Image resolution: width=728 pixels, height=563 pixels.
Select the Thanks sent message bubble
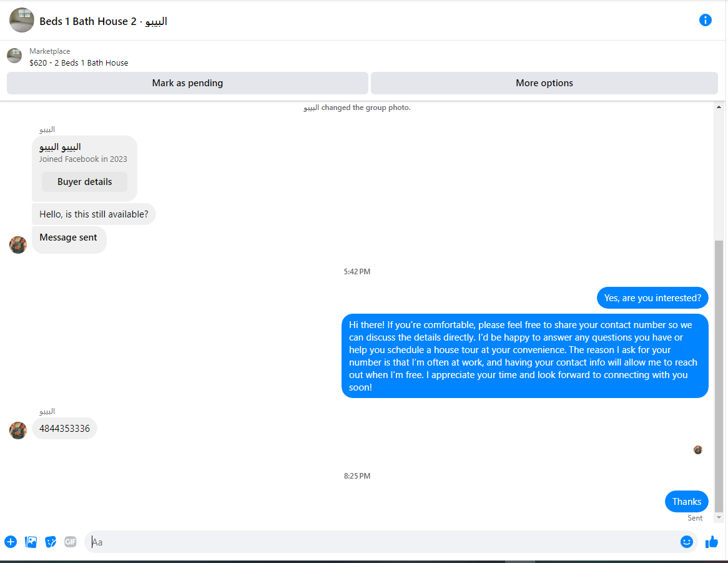click(x=687, y=502)
